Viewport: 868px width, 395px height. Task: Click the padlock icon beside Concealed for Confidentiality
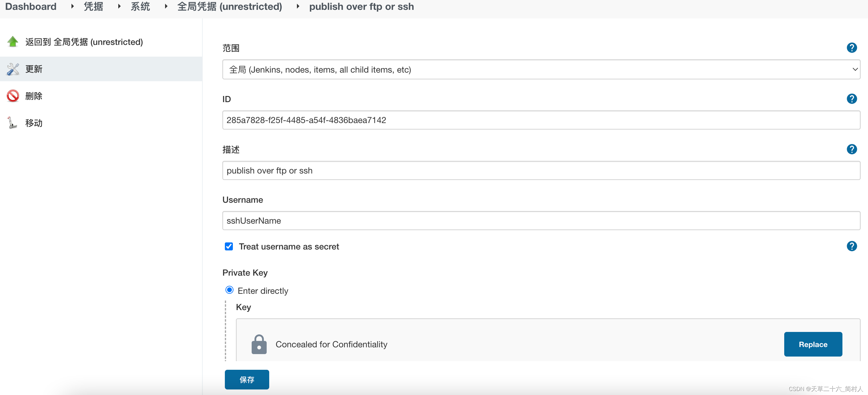click(x=259, y=344)
